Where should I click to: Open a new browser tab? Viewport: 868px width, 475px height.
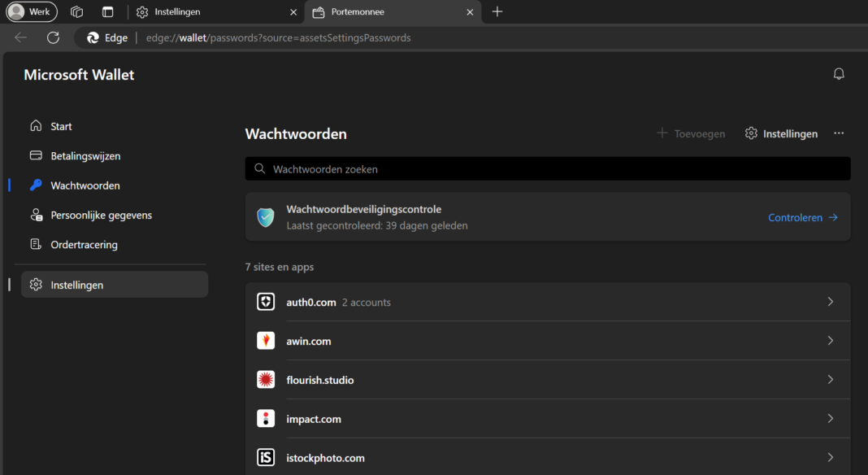coord(497,12)
